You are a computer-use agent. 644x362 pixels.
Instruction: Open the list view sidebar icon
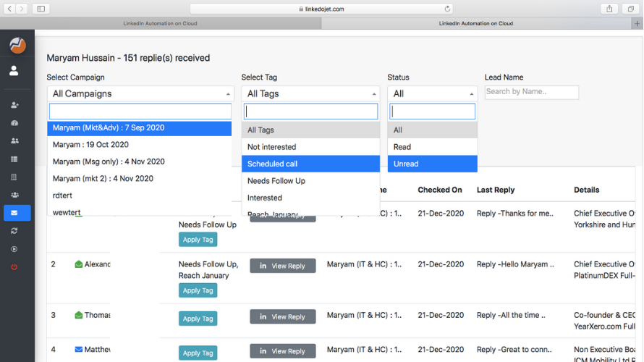[14, 159]
